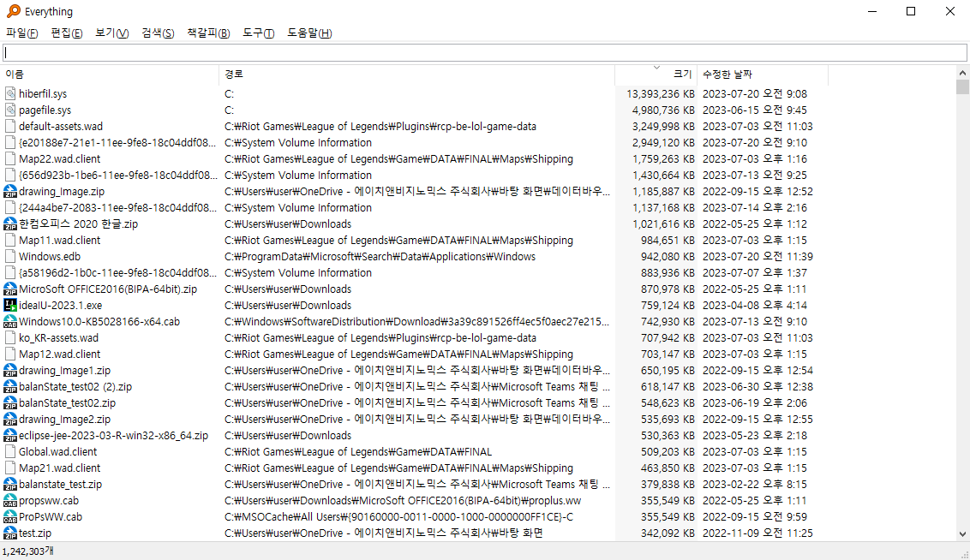Viewport: 970px width, 560px height.
Task: Select the idealU-2023.1.exe application icon
Action: pyautogui.click(x=10, y=306)
